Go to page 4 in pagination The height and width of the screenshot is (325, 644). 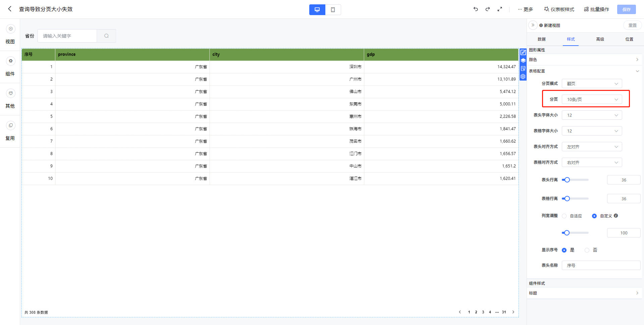point(490,312)
